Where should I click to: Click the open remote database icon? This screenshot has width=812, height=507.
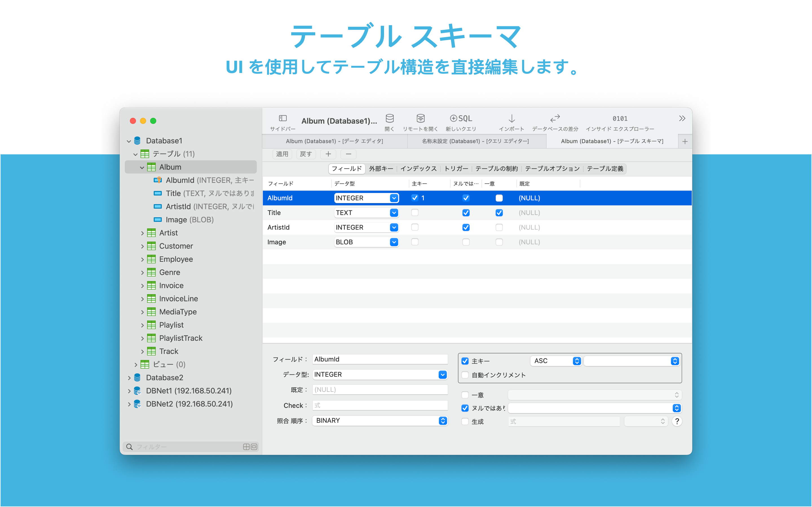420,118
